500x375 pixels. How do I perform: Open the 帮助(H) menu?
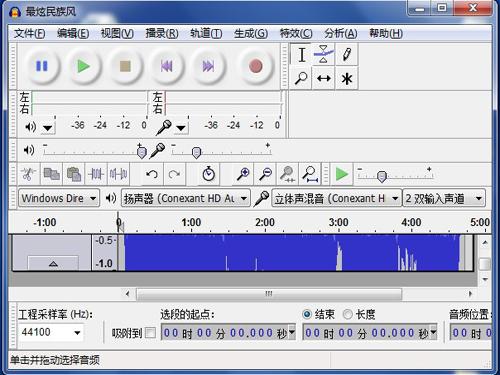tap(386, 33)
